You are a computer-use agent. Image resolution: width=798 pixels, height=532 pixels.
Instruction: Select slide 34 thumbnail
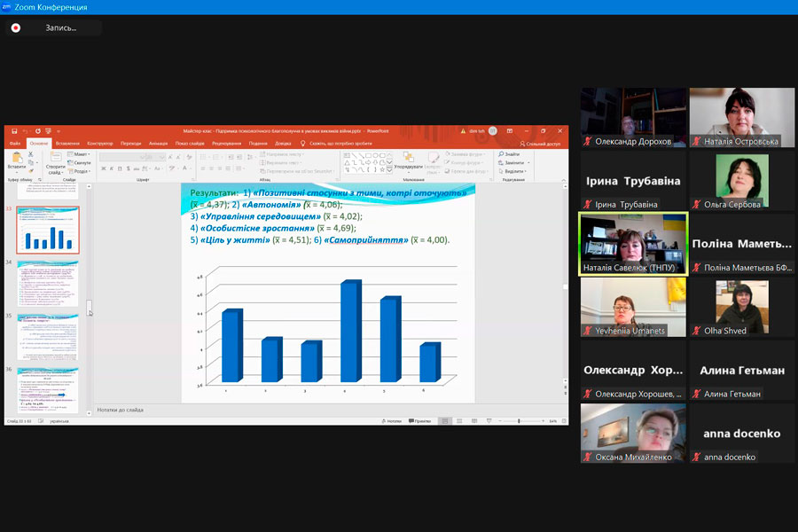[48, 284]
